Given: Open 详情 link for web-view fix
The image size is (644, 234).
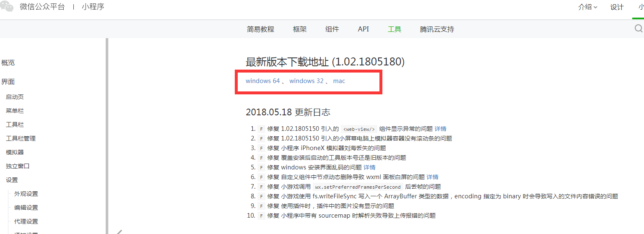Looking at the screenshot, I should [440, 129].
